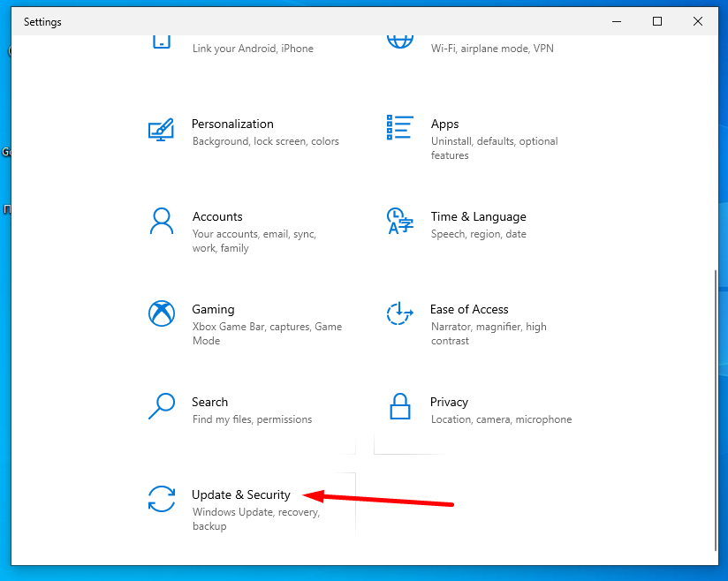Open the Accounts category title
The width and height of the screenshot is (728, 581).
[x=217, y=216]
